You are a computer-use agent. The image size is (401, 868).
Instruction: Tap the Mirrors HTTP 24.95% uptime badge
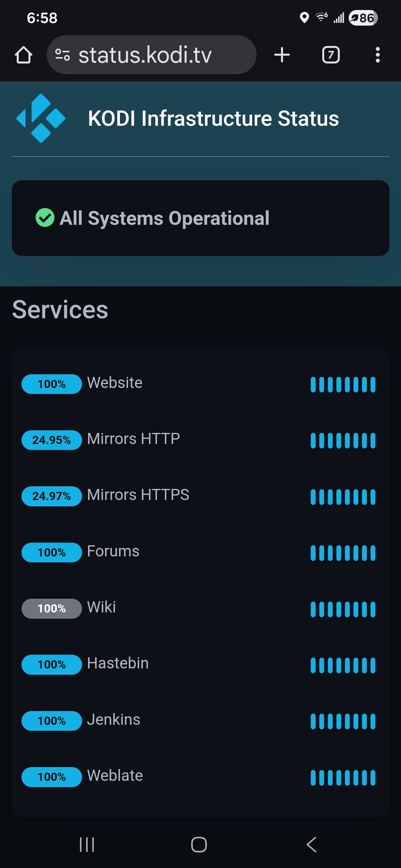pyautogui.click(x=52, y=440)
